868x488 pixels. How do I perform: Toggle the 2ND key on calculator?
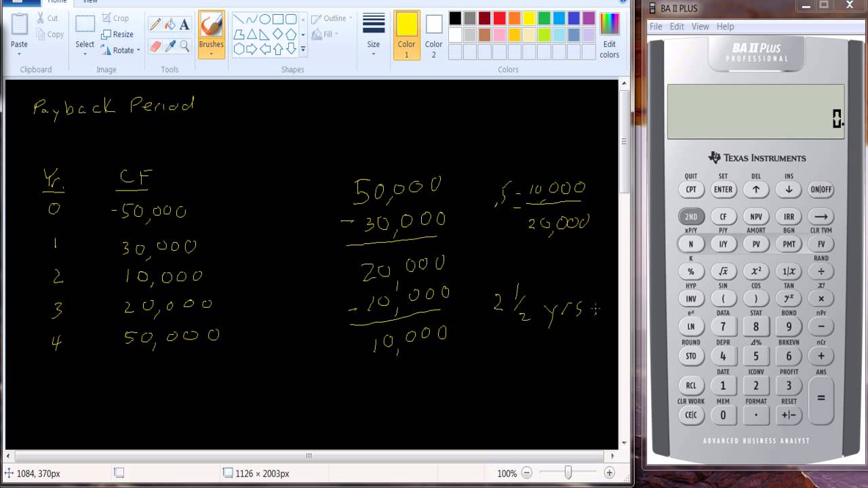pos(691,217)
